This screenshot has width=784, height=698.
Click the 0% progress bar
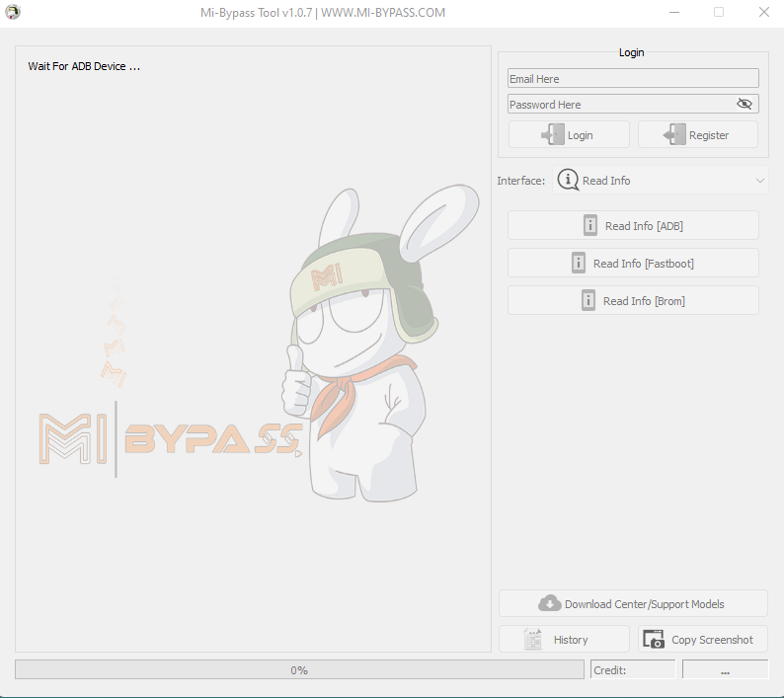(x=299, y=669)
